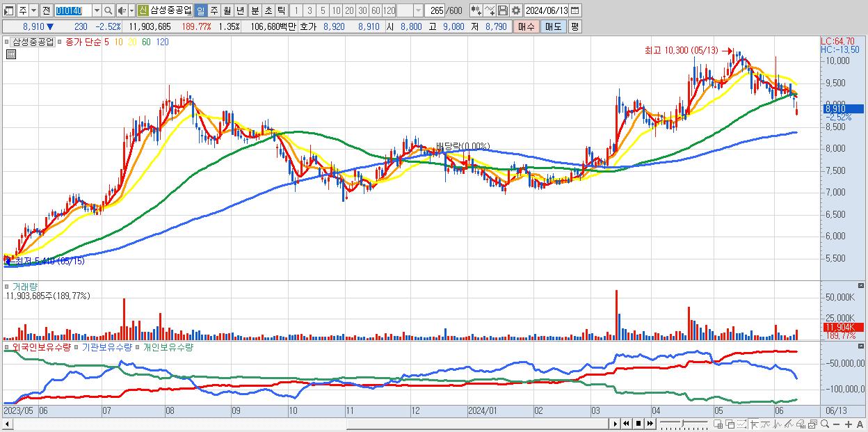The image size is (868, 432).
Task: Click the save chart floppy icon
Action: click(x=503, y=11)
